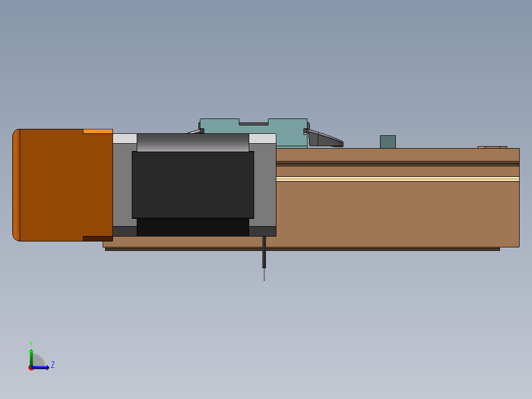Viewport: 532px width, 399px height.
Task: Select the black stepper motor body
Action: [192, 185]
